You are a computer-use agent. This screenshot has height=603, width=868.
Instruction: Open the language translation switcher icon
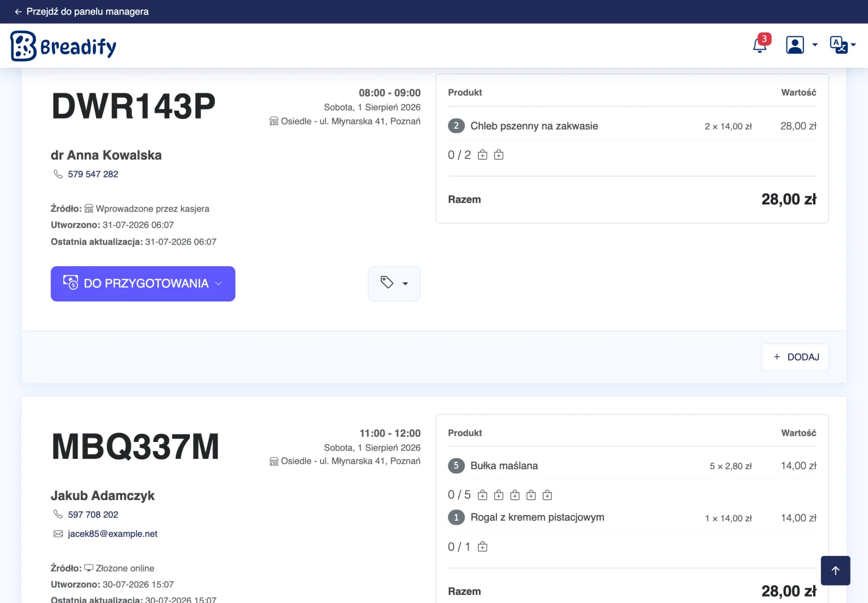(x=838, y=45)
